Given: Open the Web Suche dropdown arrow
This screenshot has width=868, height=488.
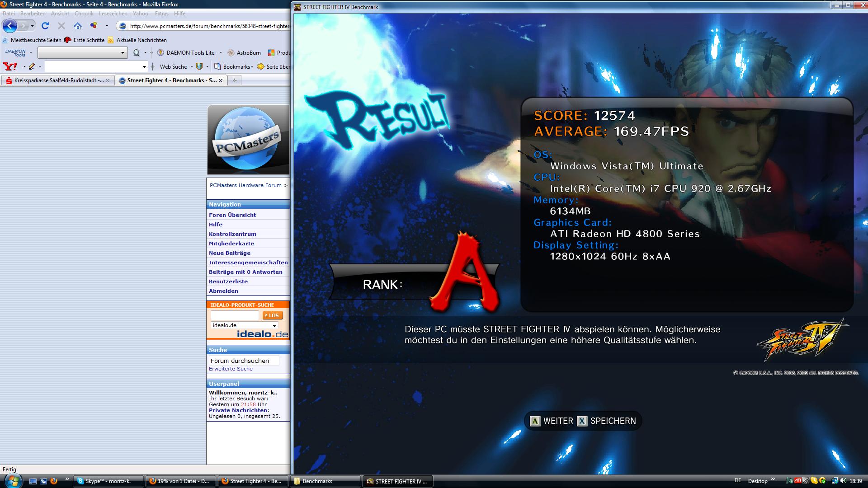Looking at the screenshot, I should pyautogui.click(x=191, y=66).
